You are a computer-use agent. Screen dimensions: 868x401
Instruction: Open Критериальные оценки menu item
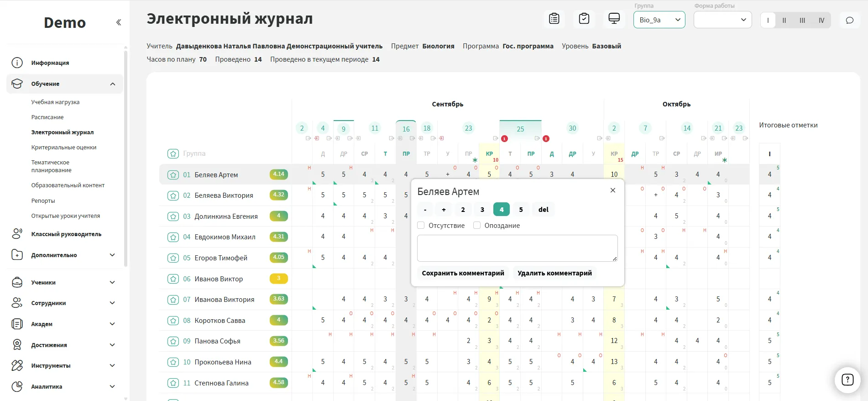click(64, 148)
